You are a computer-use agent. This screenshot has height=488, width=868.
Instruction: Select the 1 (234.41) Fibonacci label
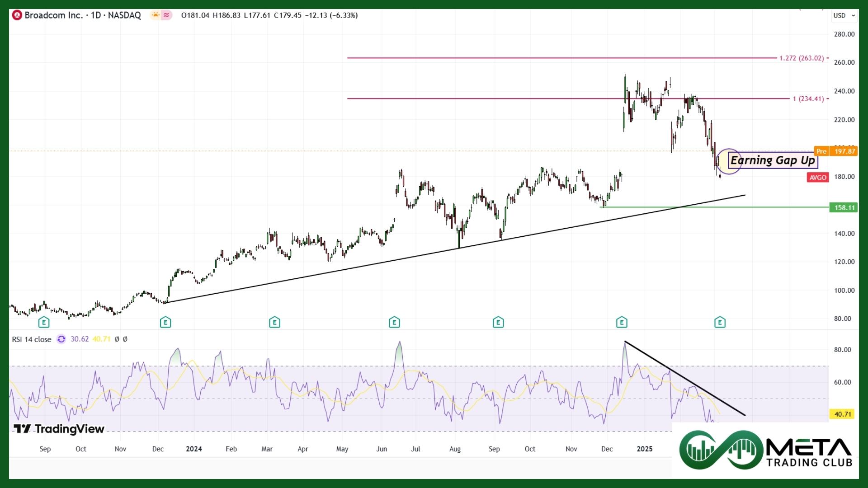pyautogui.click(x=808, y=99)
